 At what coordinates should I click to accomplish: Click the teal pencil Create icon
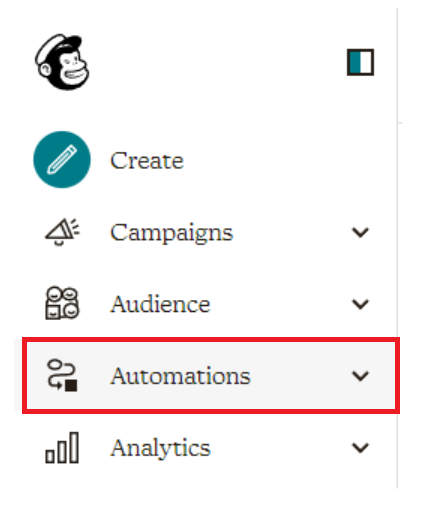pos(62,160)
